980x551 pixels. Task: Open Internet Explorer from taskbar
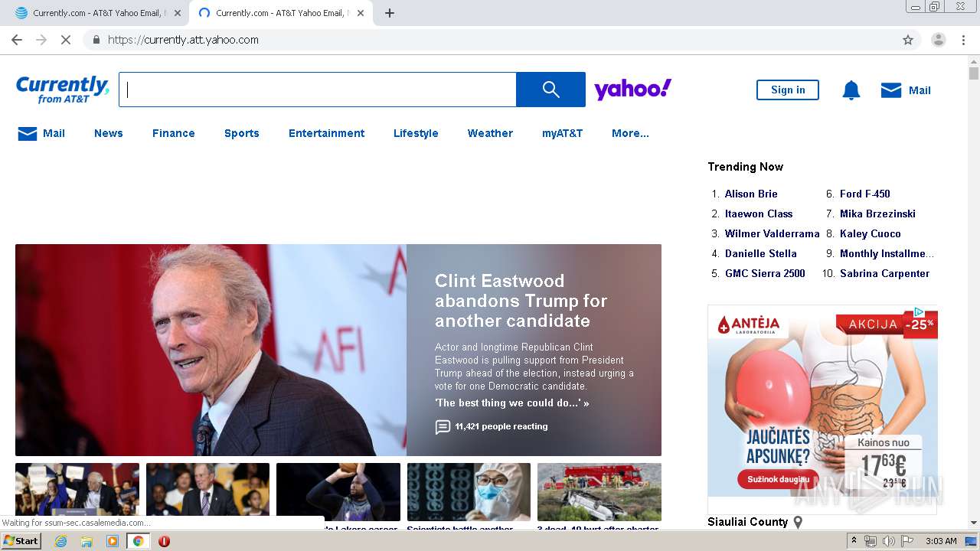click(60, 541)
